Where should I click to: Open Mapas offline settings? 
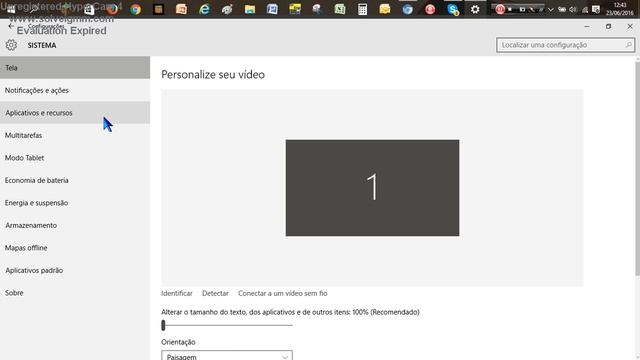point(75,247)
